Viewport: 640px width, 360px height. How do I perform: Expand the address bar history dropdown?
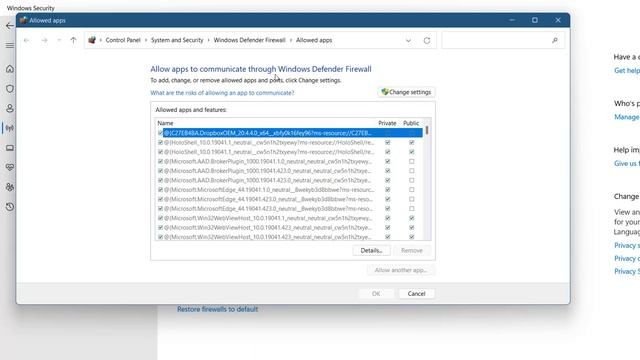pyautogui.click(x=408, y=40)
